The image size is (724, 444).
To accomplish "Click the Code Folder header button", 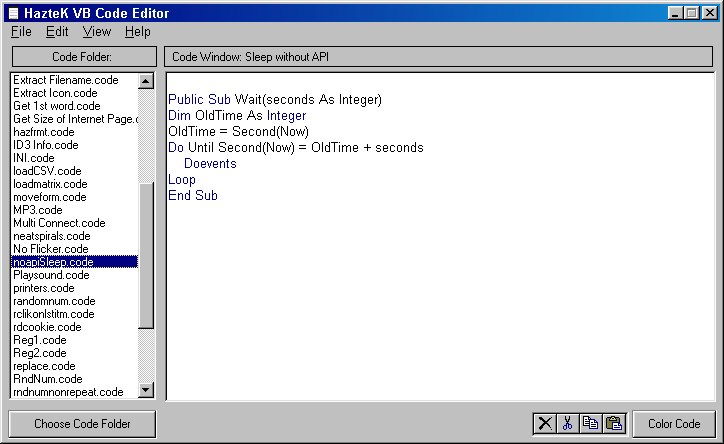I will (83, 57).
